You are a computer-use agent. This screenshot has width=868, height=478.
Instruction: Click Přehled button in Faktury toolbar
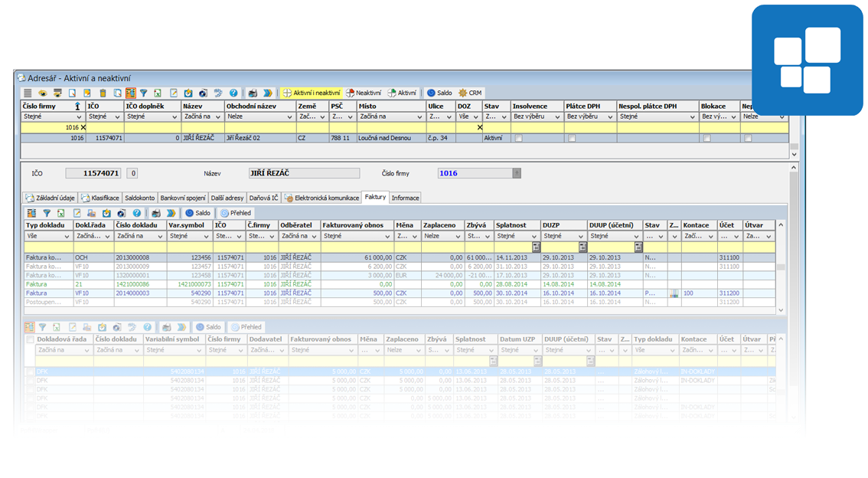pos(236,213)
